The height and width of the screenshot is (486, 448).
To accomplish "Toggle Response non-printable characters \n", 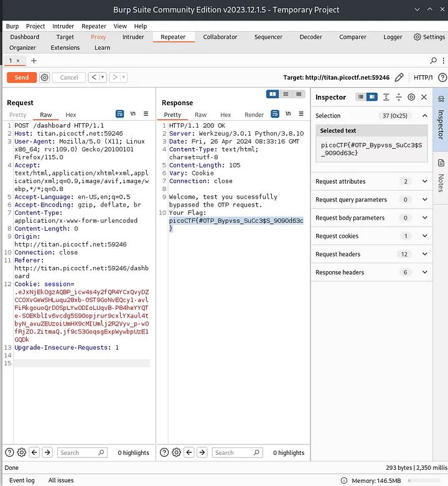I will pos(288,114).
